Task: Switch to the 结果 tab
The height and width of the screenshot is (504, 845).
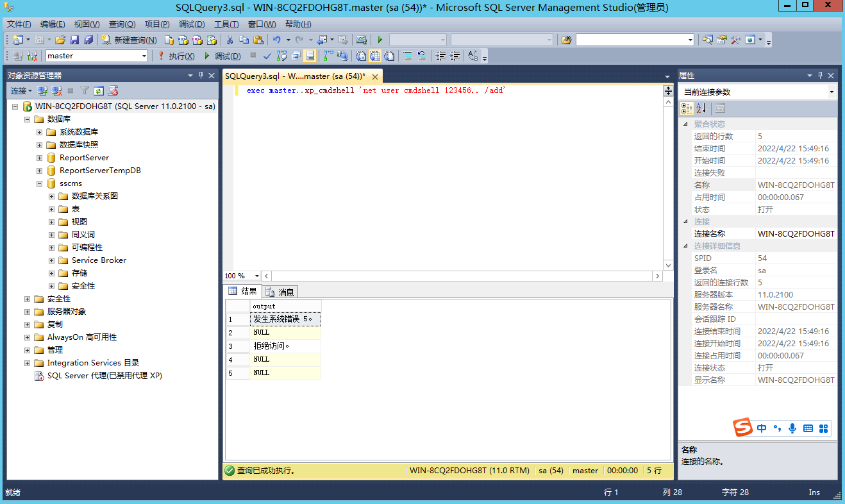Action: (243, 291)
